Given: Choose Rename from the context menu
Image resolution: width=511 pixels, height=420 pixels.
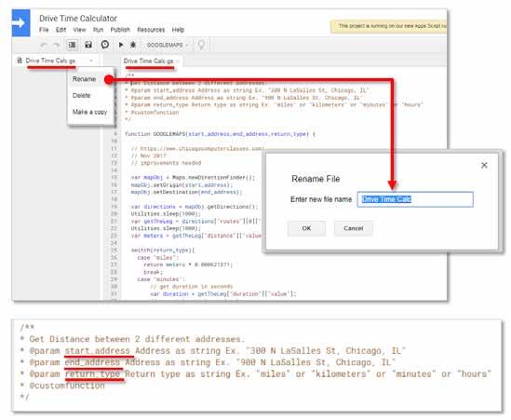Looking at the screenshot, I should [x=84, y=79].
